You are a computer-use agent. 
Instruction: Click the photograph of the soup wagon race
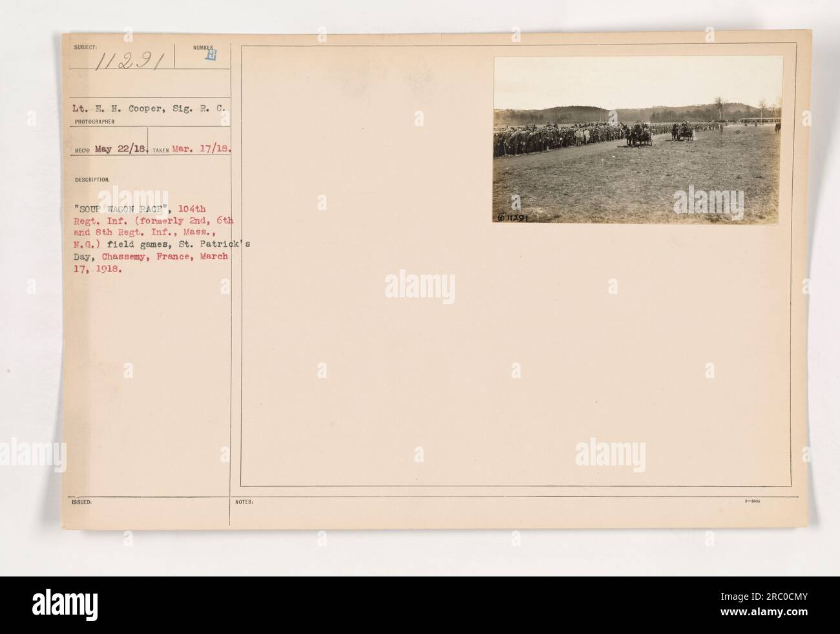[638, 140]
